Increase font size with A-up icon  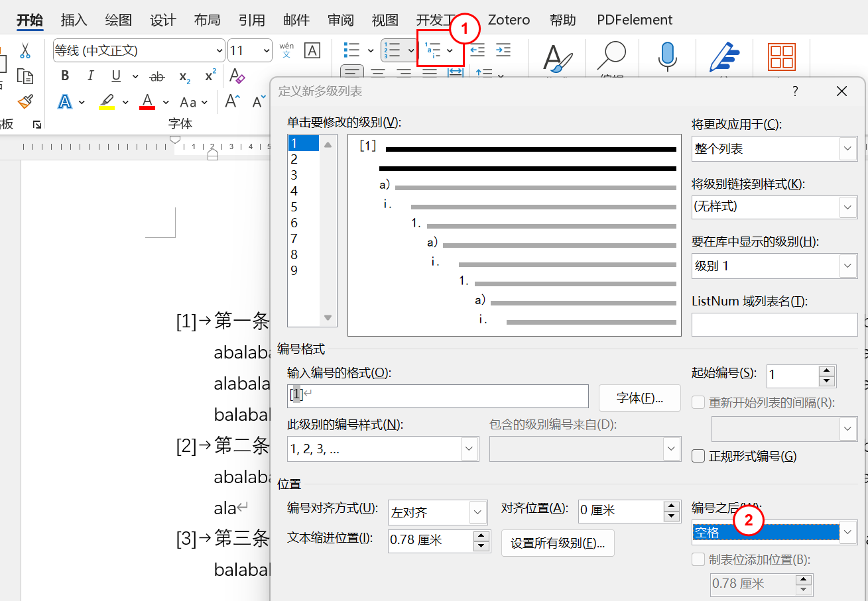click(x=232, y=101)
